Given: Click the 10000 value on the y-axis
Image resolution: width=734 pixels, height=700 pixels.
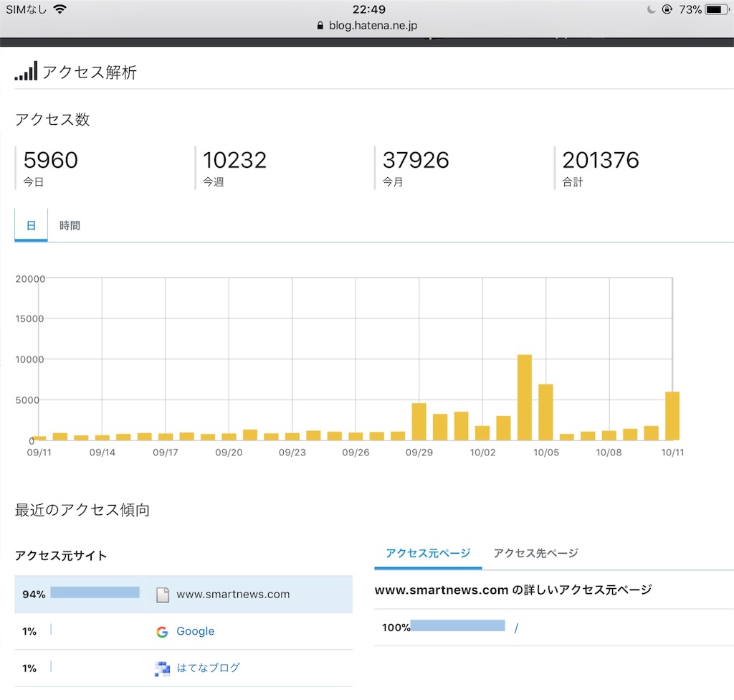Looking at the screenshot, I should (29, 359).
